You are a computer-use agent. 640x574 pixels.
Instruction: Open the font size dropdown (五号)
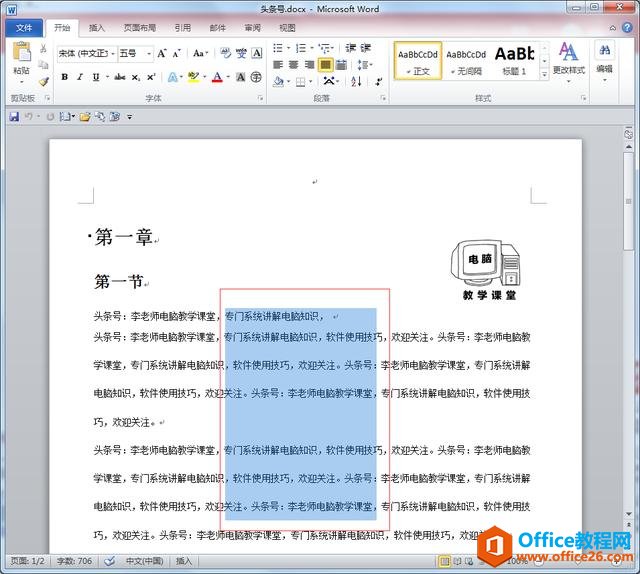[149, 53]
